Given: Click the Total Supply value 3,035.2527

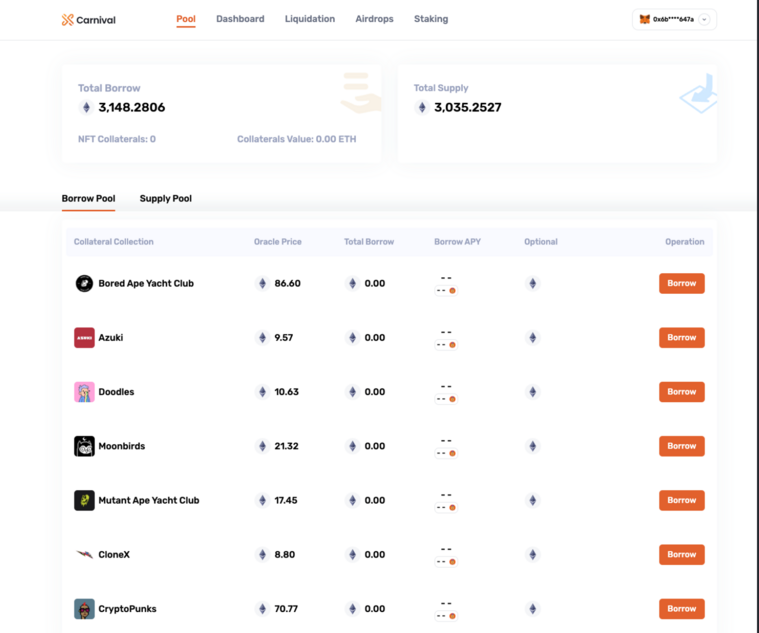Looking at the screenshot, I should pos(468,107).
